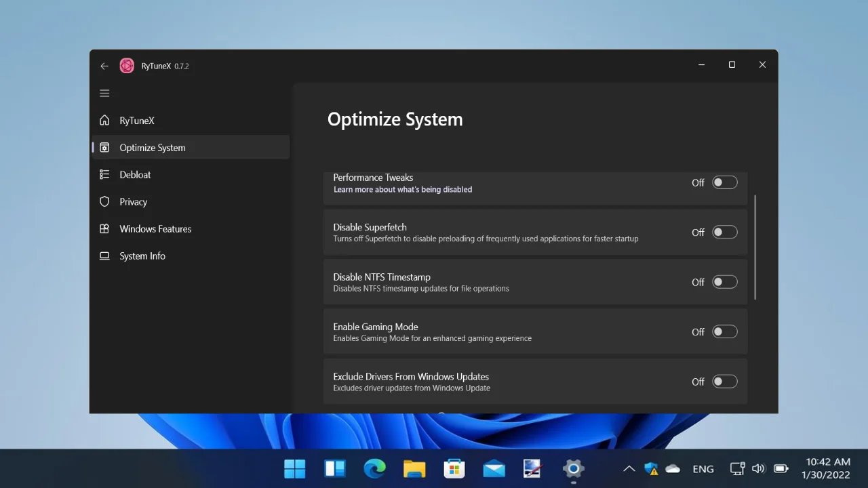Open the clock showing 10:42 AM

826,468
